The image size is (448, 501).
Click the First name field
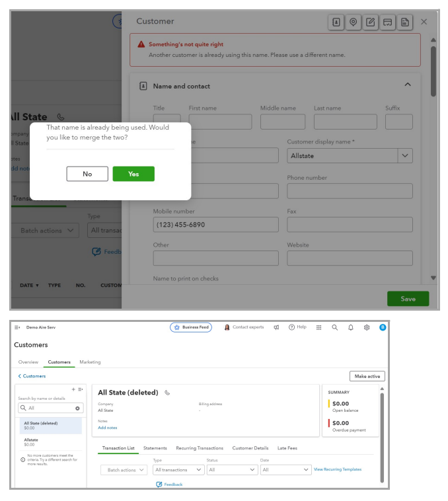pyautogui.click(x=220, y=122)
